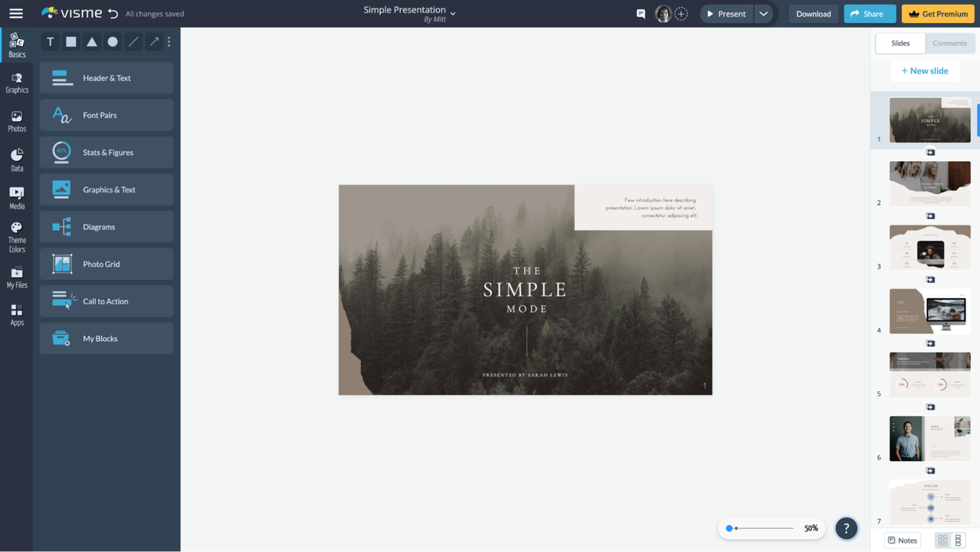Click the Present button

click(726, 14)
